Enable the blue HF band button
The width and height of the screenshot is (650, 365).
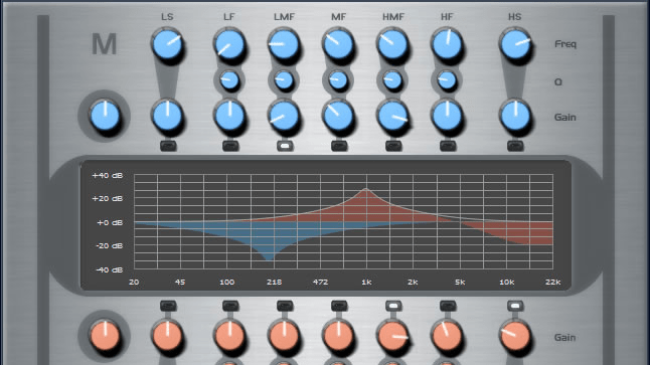(448, 146)
